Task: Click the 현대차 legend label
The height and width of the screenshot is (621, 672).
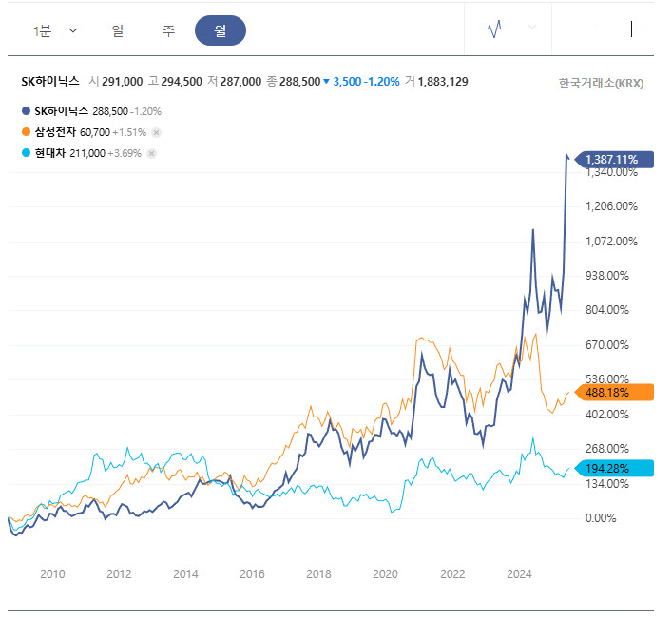Action: coord(49,153)
